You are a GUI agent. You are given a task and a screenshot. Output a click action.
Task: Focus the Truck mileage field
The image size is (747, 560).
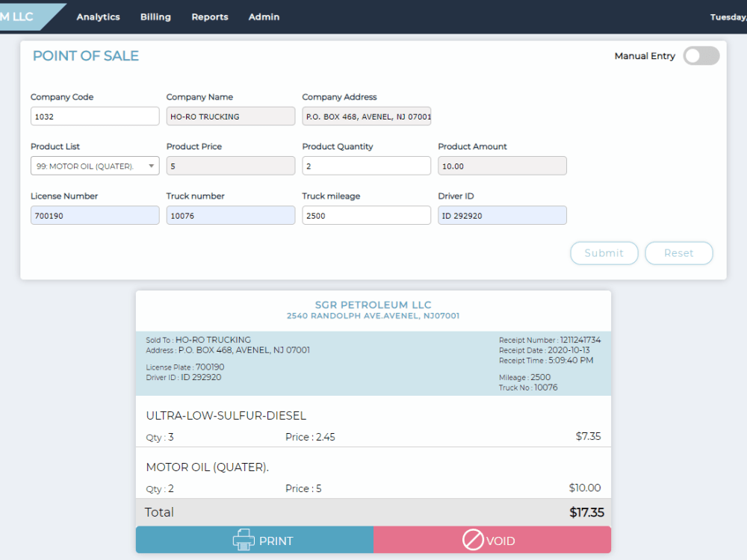[x=366, y=215]
